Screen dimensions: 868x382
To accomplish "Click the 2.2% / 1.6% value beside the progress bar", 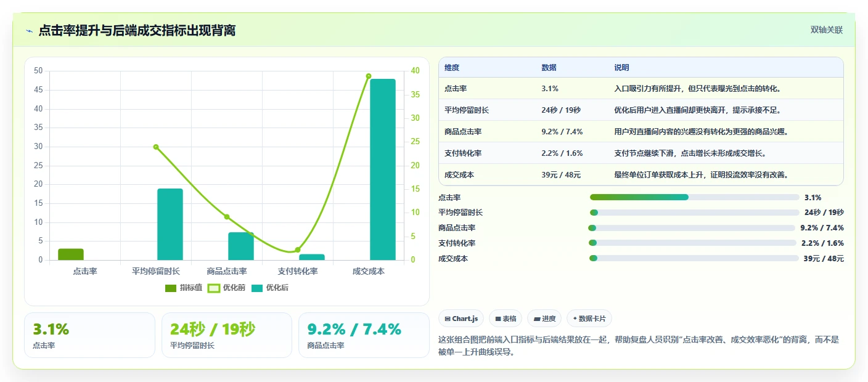I will (x=822, y=243).
